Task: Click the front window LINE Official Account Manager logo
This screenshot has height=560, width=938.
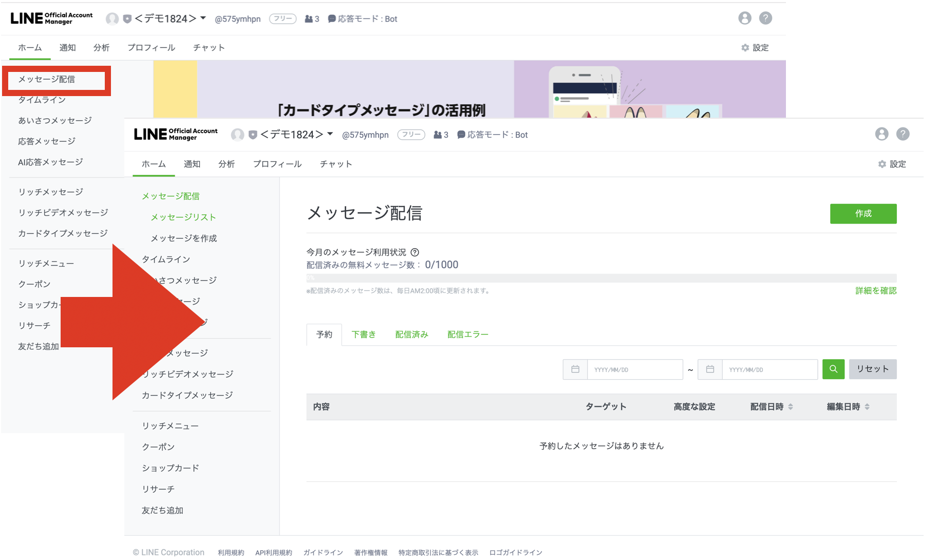Action: point(176,134)
